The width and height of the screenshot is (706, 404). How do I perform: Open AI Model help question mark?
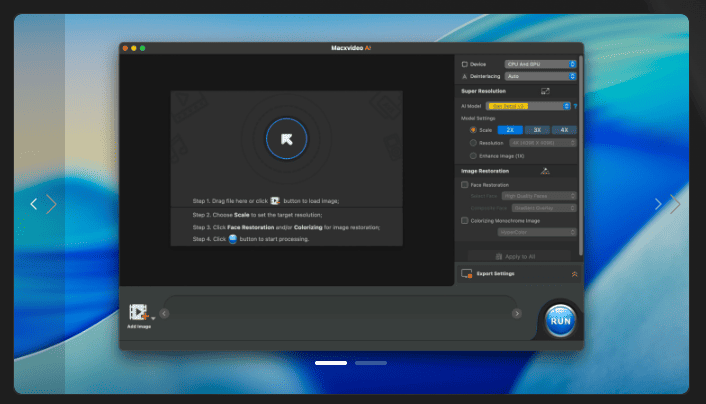575,106
